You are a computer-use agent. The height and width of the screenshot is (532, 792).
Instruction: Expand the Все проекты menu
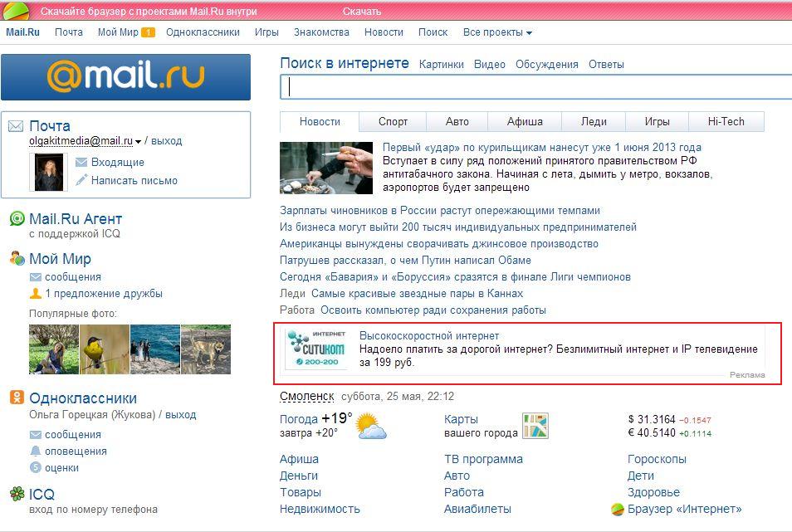point(497,32)
